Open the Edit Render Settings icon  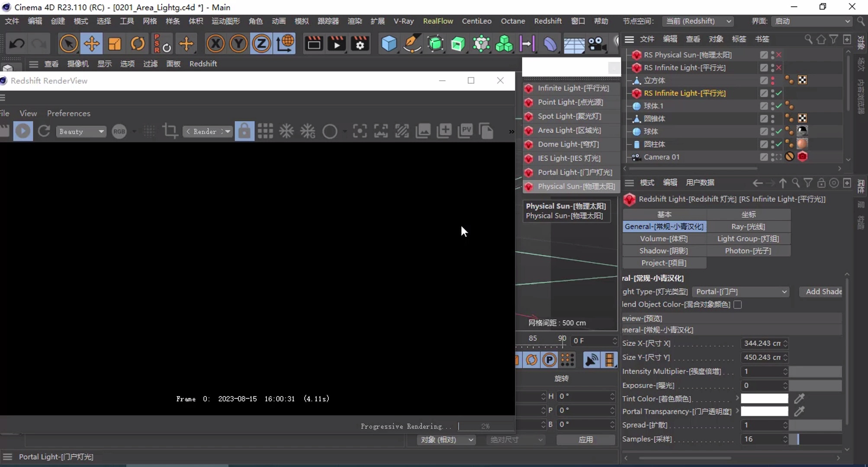pyautogui.click(x=360, y=43)
